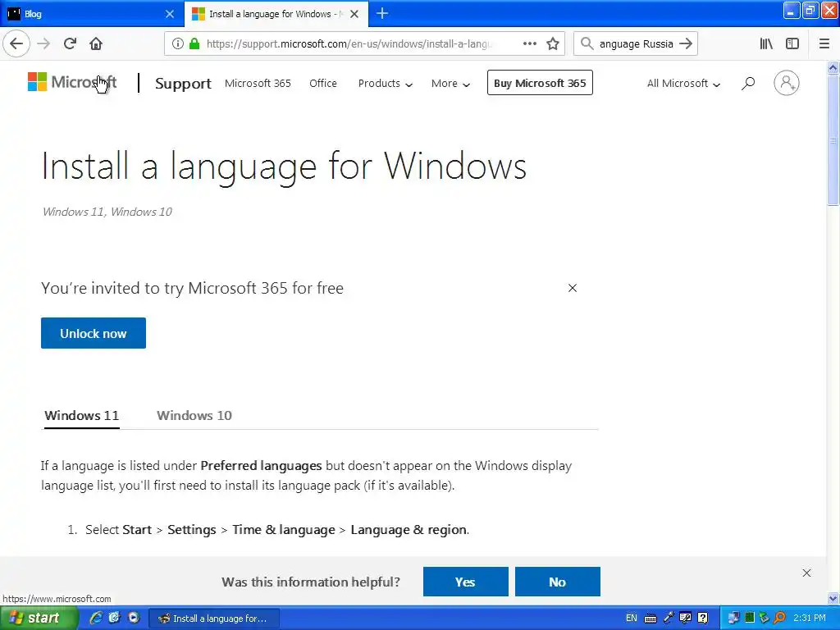This screenshot has height=630, width=840.
Task: Click Buy Microsoft 365 button
Action: click(540, 83)
